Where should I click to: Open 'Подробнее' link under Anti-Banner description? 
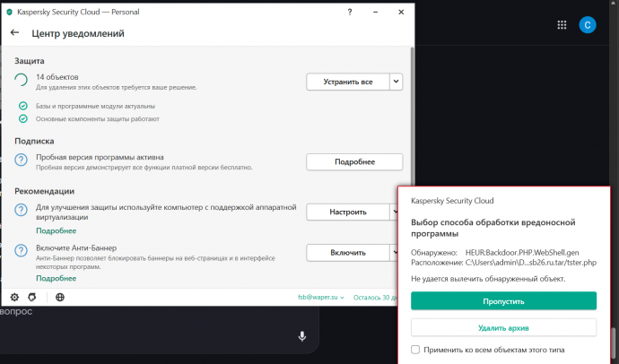point(56,278)
